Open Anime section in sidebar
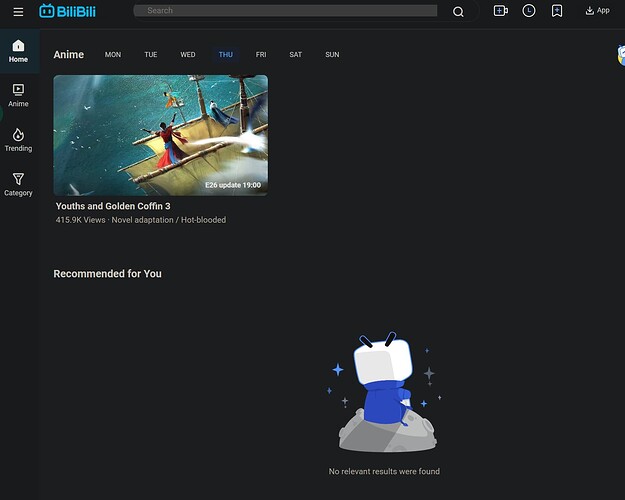Image resolution: width=625 pixels, height=500 pixels. point(18,95)
